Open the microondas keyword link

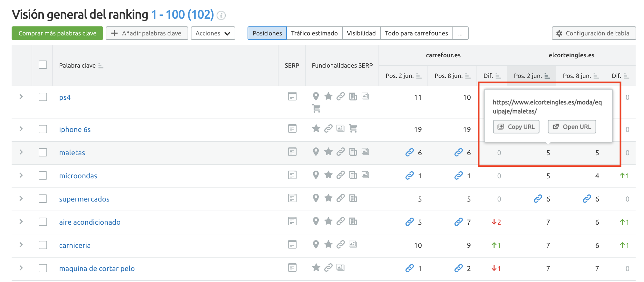pyautogui.click(x=78, y=176)
